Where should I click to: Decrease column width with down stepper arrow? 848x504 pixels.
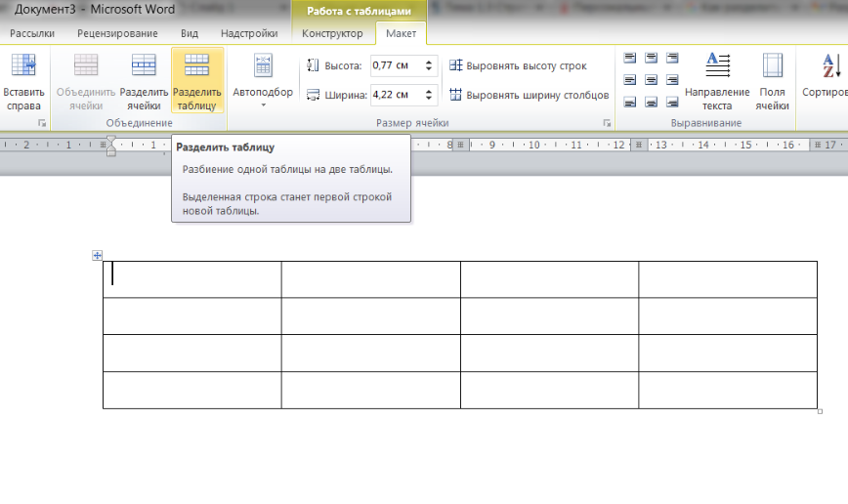coord(429,99)
